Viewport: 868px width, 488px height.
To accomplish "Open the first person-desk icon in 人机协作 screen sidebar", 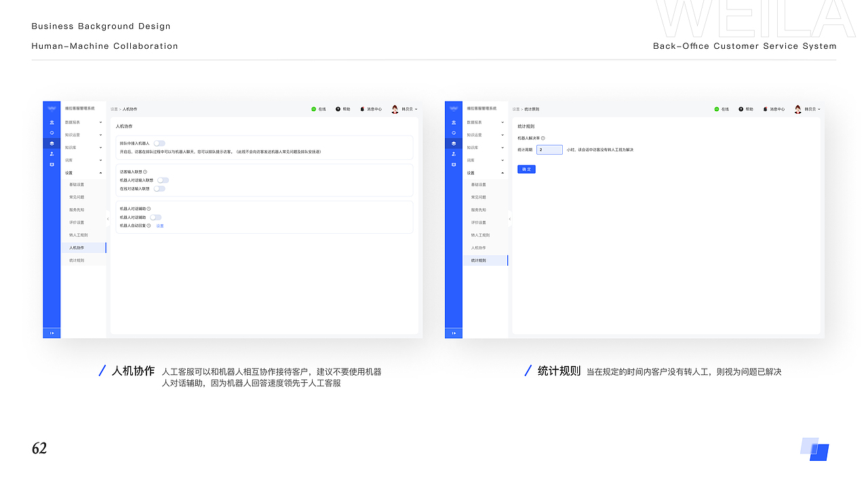I will click(x=52, y=122).
